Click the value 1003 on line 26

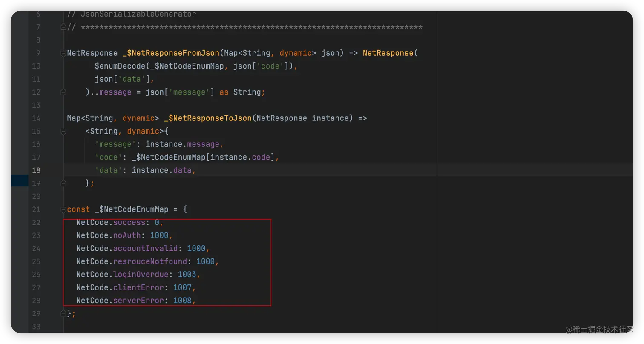[x=187, y=274]
